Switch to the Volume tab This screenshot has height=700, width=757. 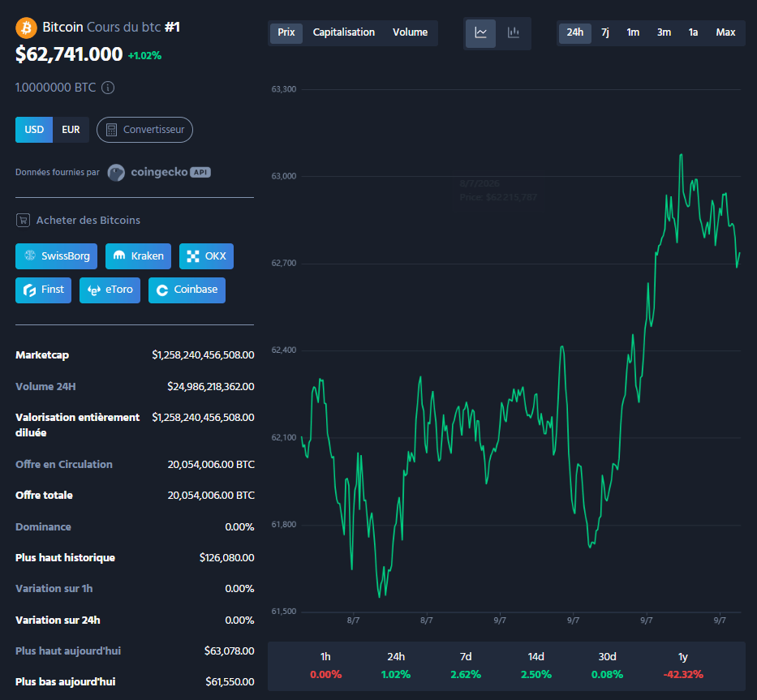(410, 32)
